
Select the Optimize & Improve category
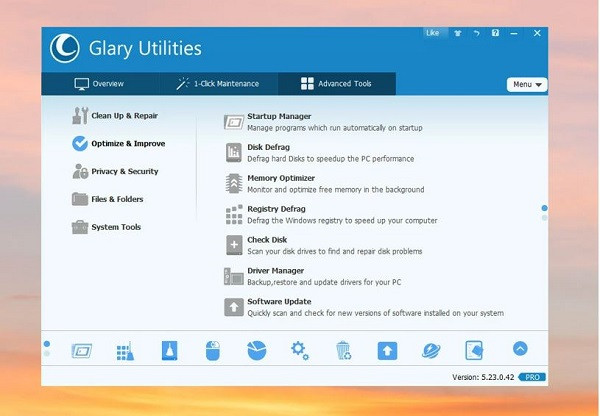pyautogui.click(x=119, y=144)
